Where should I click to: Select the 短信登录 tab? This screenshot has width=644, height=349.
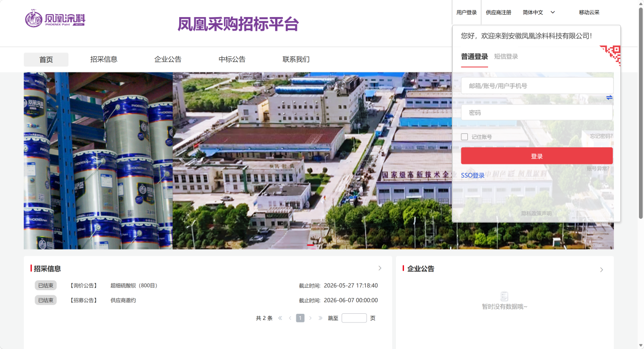click(x=506, y=57)
